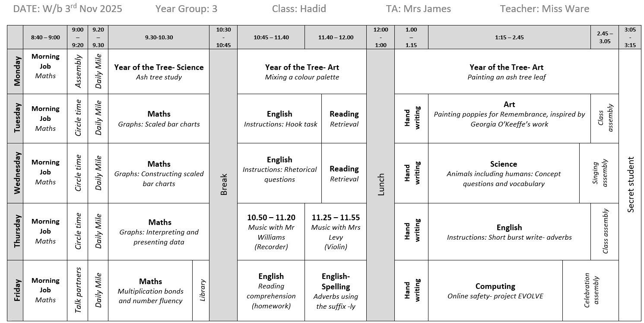Select the Rhetorical questions English lesson

[279, 169]
